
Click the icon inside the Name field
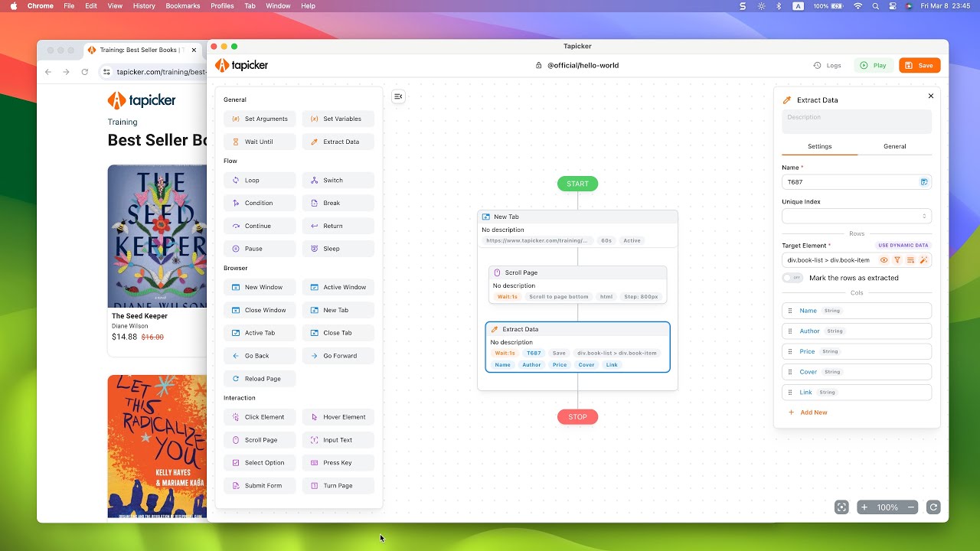(x=924, y=182)
